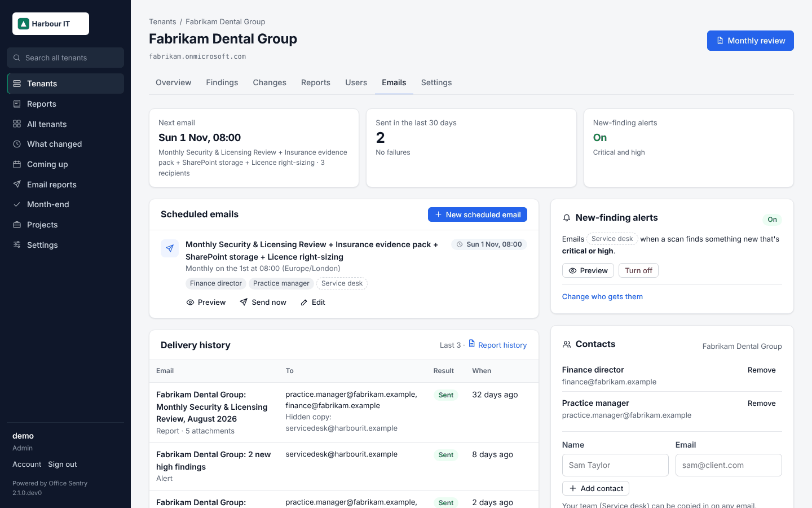Edit the scheduled monthly email

click(x=313, y=303)
